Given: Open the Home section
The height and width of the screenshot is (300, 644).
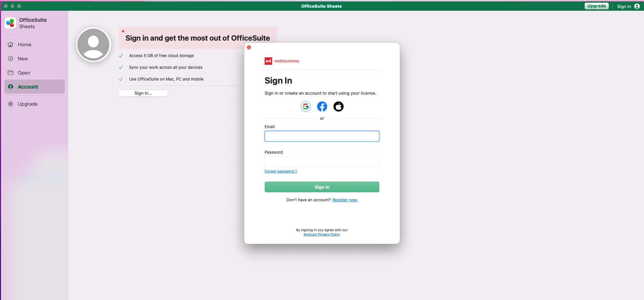Looking at the screenshot, I should [35, 45].
